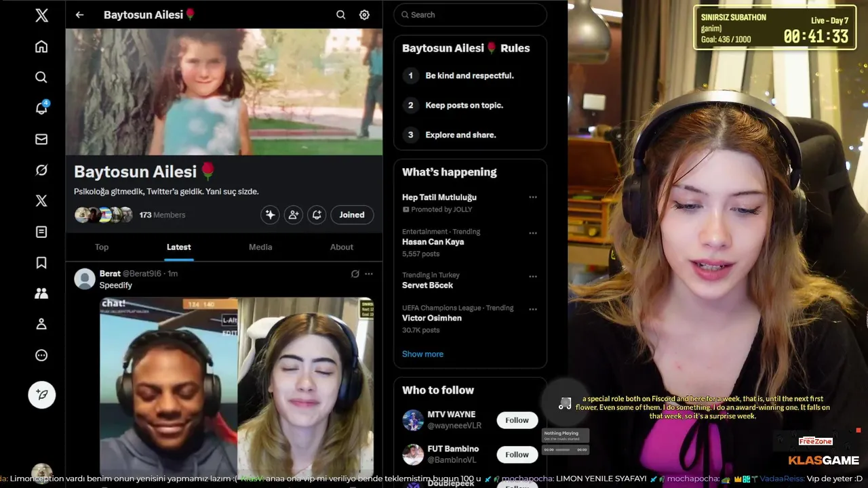Open Messages envelope in the sidebar
Screen dimensions: 868x488
coord(41,139)
